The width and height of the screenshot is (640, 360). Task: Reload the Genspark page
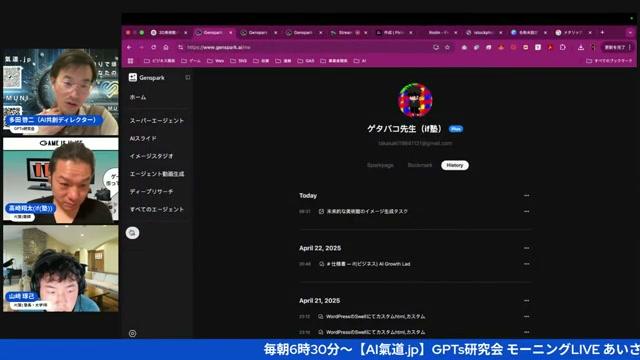pyautogui.click(x=153, y=47)
